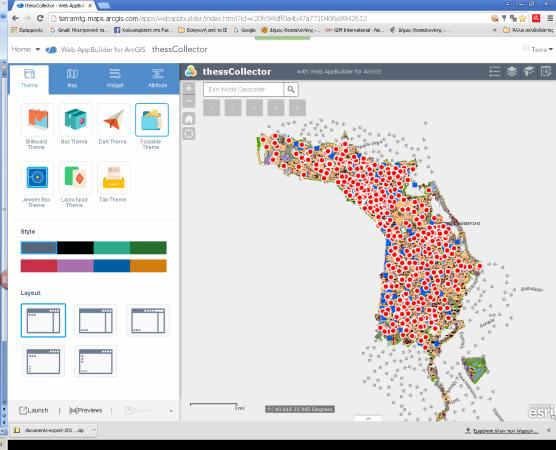Choose the first layout in bottom row
This screenshot has height=450, width=556.
pyautogui.click(x=43, y=361)
